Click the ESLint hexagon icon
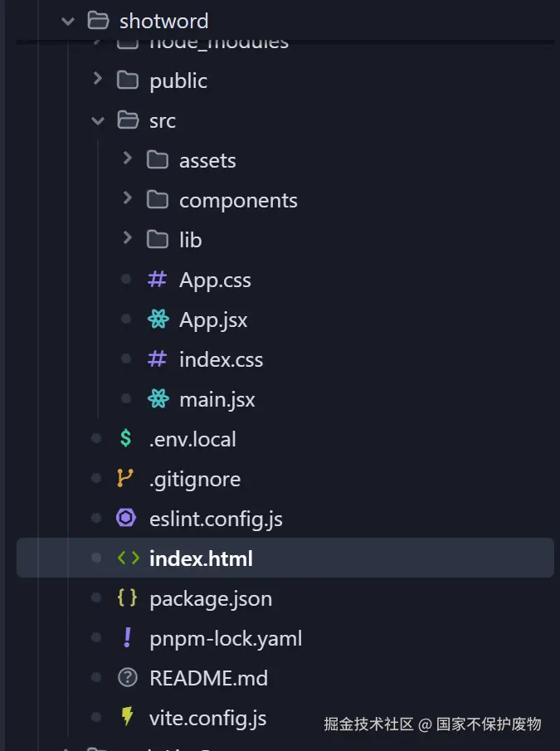 [126, 519]
